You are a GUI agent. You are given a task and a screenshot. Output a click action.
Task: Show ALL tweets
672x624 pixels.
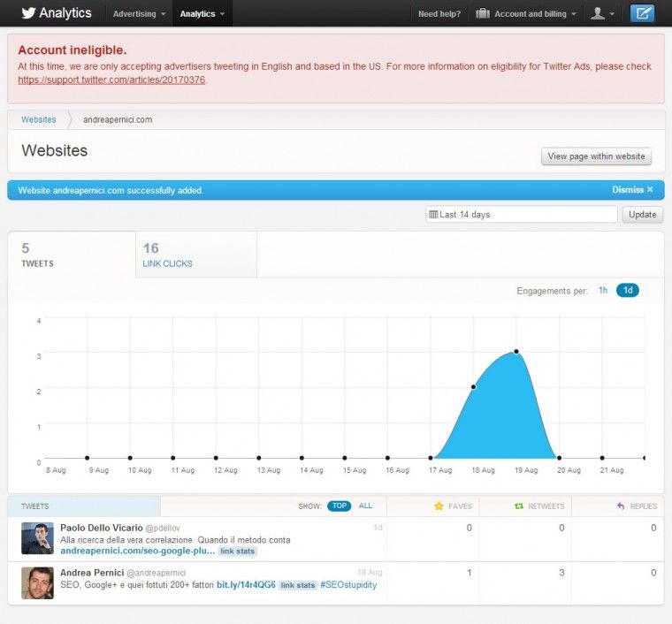[365, 506]
